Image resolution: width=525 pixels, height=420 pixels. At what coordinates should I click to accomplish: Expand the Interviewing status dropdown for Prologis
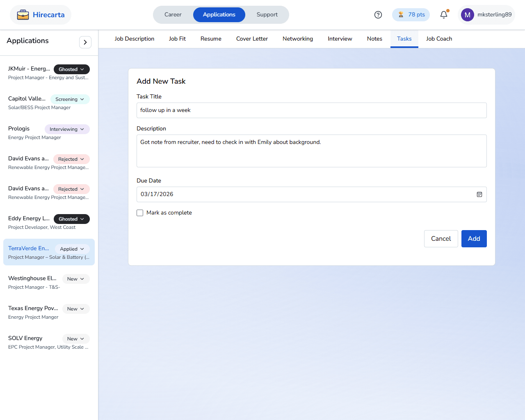point(67,129)
